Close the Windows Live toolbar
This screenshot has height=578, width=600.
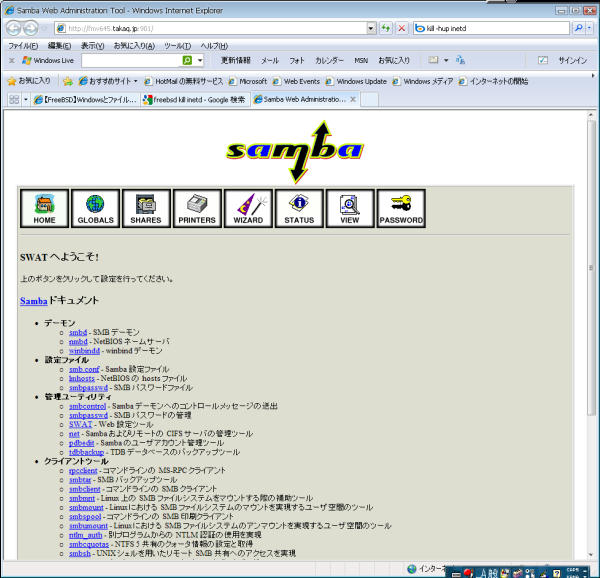(11, 60)
